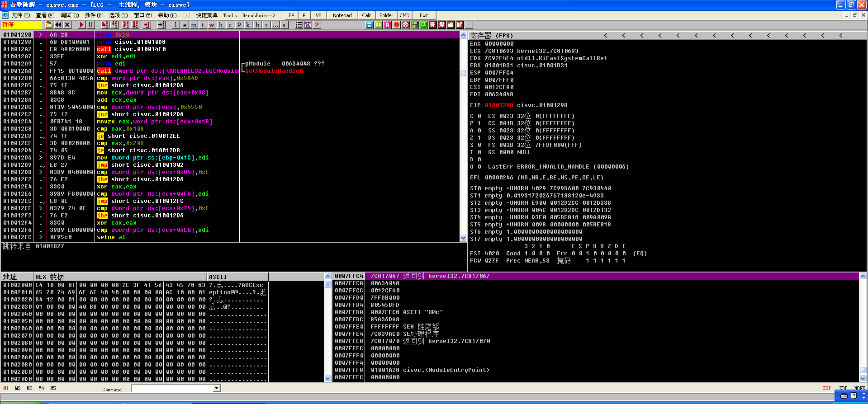Show Log window with 'l' button
The image size is (868, 404).
click(175, 25)
